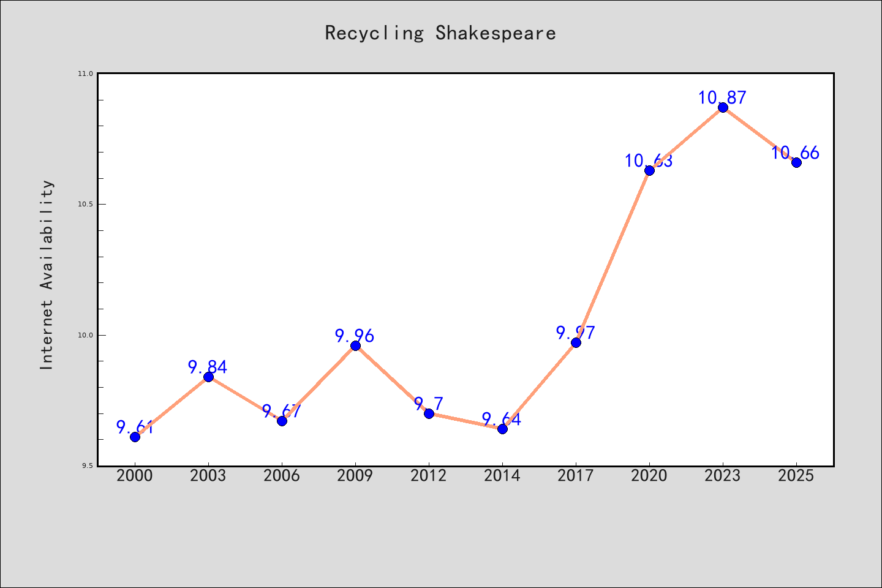Click the y-axis tick label 11.0

(85, 73)
